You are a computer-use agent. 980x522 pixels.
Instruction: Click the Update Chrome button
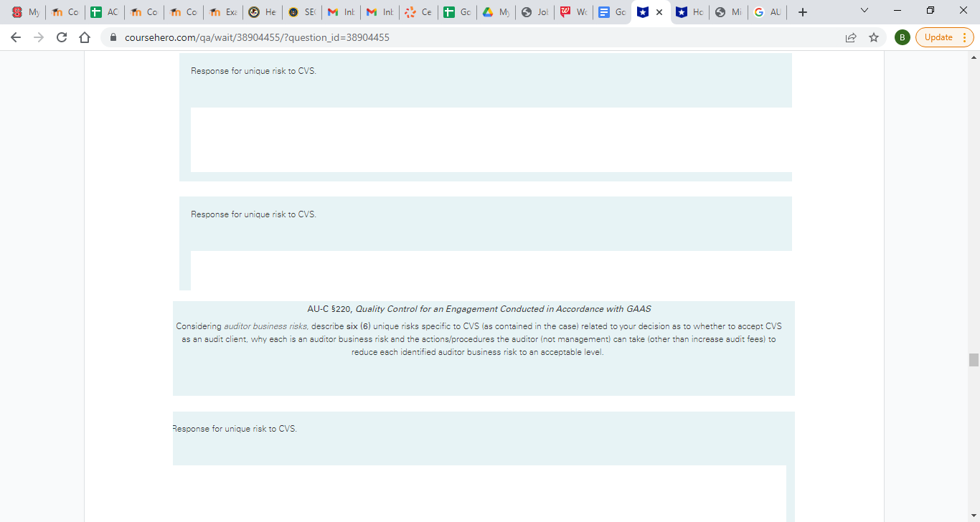click(944, 37)
